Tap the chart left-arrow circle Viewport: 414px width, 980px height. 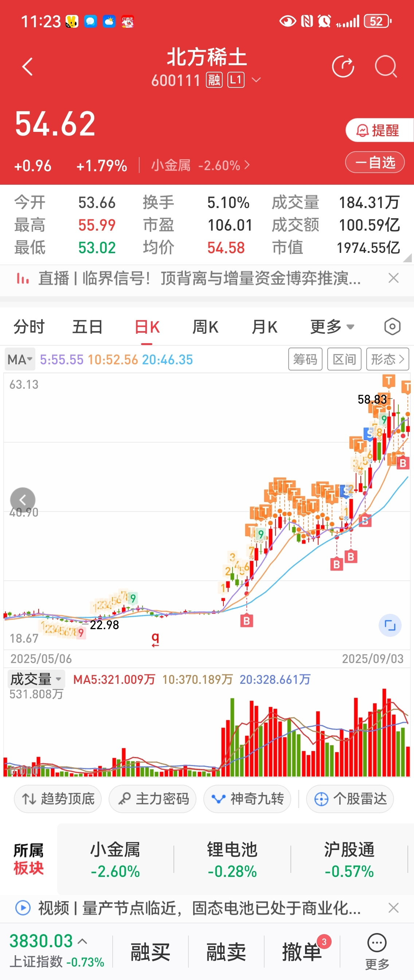pos(23,500)
